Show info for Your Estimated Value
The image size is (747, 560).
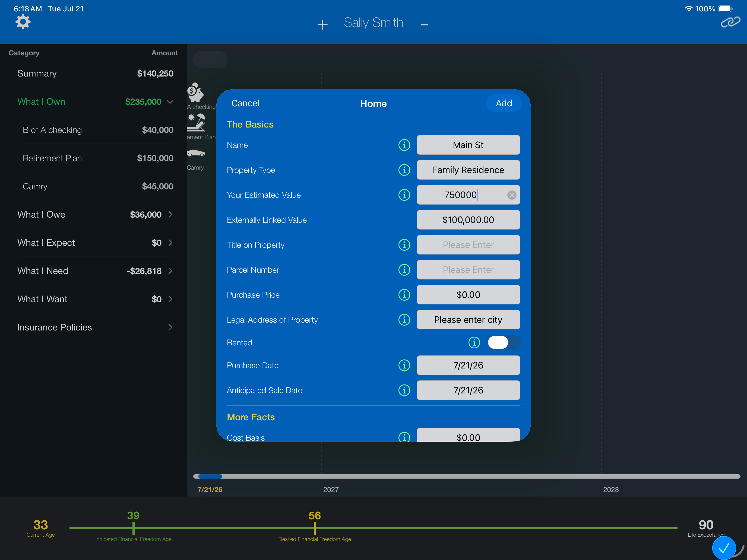pos(404,195)
